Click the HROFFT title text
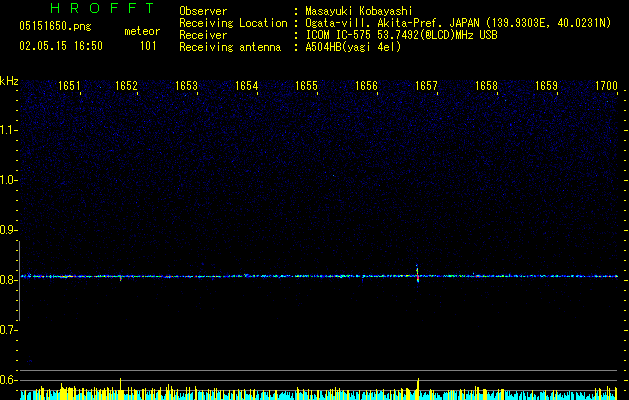Viewport: 629px width, 400px height. (103, 8)
